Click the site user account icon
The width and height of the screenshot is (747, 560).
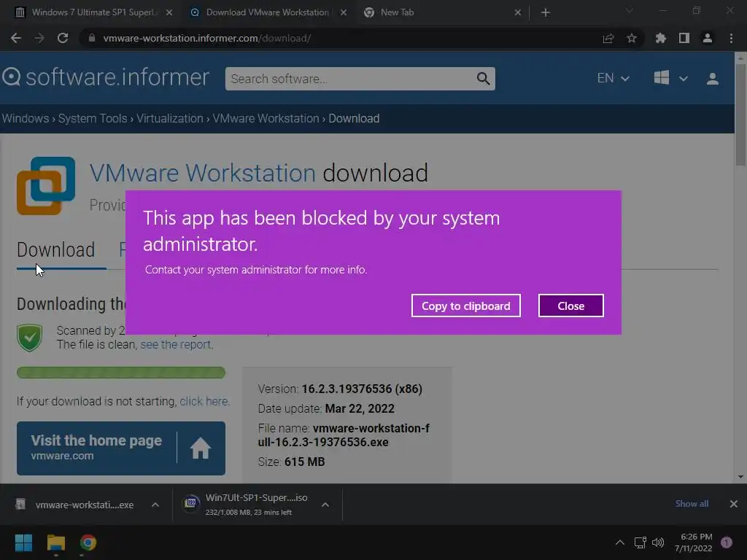click(712, 79)
